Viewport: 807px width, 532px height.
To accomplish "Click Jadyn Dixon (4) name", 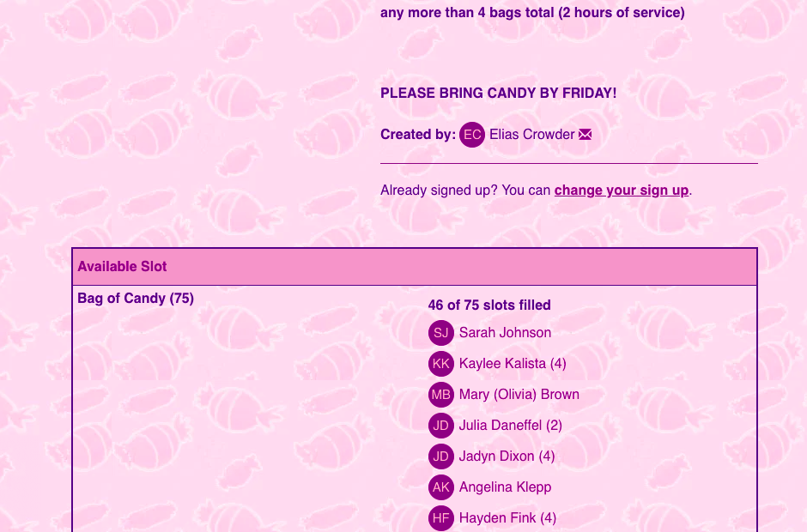I will [x=507, y=456].
